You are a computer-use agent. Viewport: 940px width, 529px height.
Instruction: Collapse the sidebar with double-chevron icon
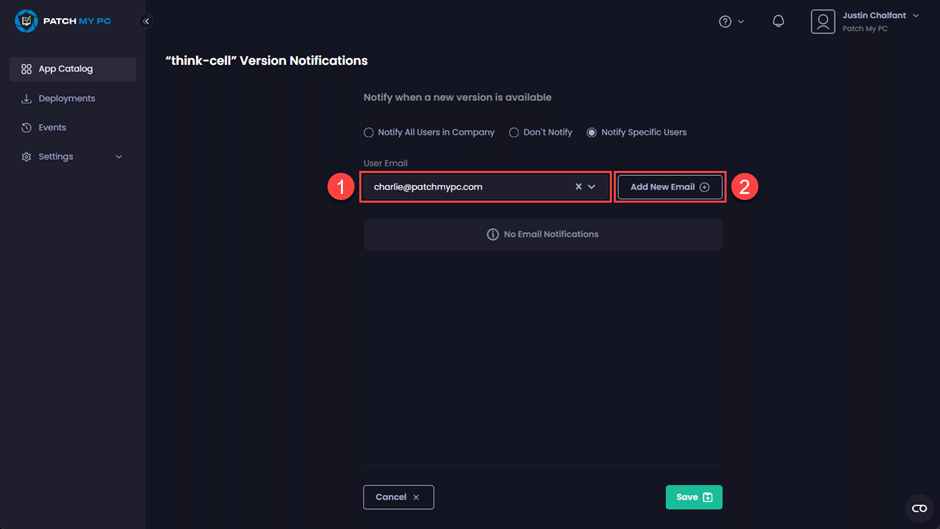coord(146,21)
